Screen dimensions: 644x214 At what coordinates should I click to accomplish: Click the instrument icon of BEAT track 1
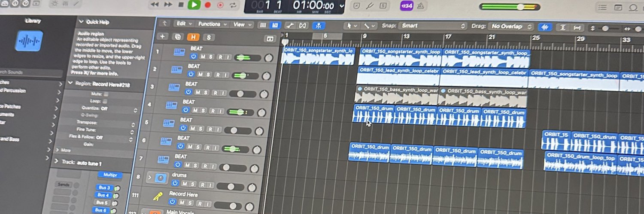(x=179, y=52)
